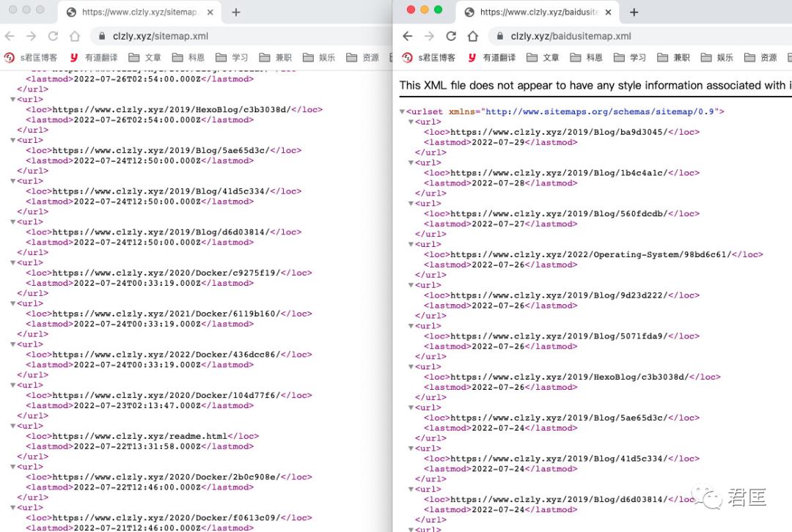The height and width of the screenshot is (532, 792).
Task: Close the baidusitemap tab
Action: coord(608,12)
